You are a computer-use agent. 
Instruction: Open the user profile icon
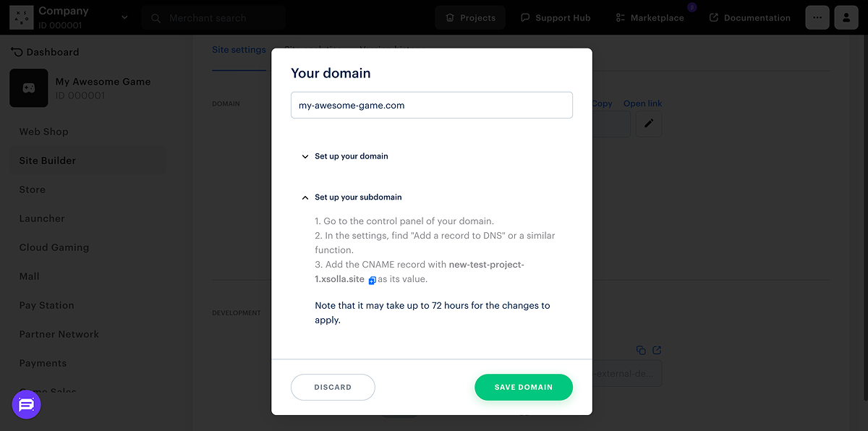click(846, 17)
